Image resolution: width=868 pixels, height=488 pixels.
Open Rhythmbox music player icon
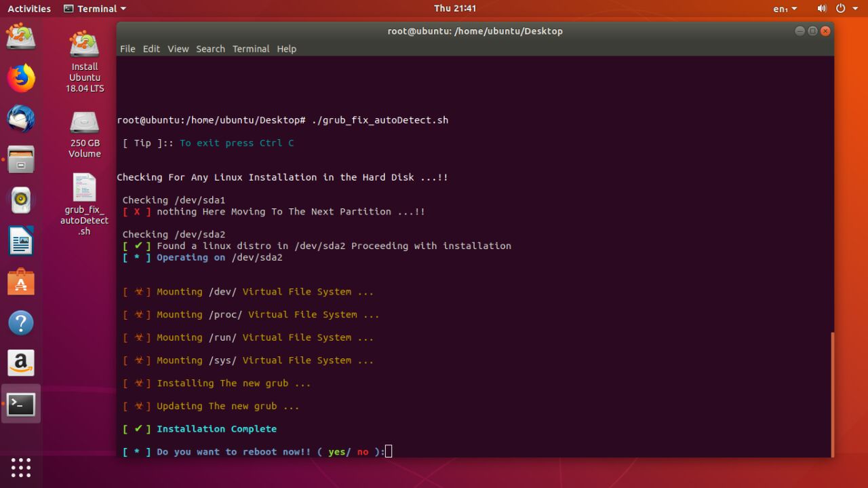pyautogui.click(x=21, y=200)
